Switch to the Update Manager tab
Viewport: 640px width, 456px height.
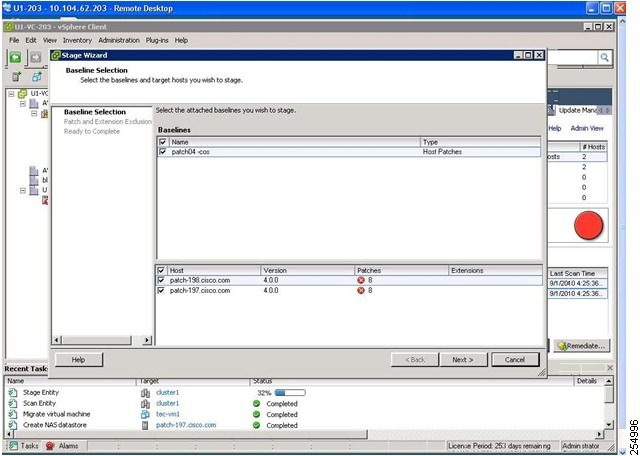(576, 110)
